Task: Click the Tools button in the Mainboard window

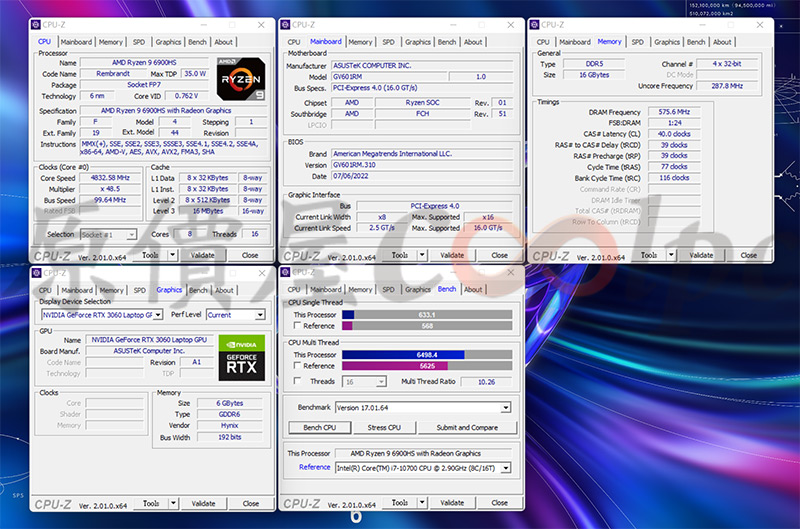Action: point(400,255)
